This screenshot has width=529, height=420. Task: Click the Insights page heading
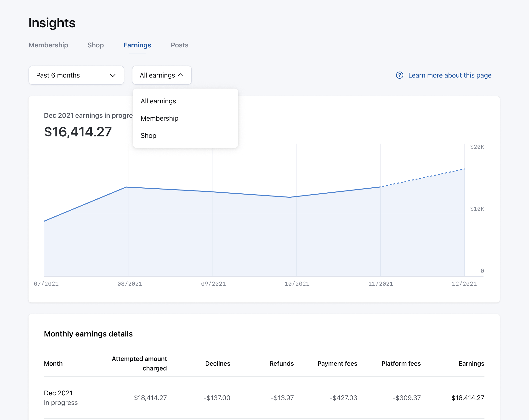[52, 23]
